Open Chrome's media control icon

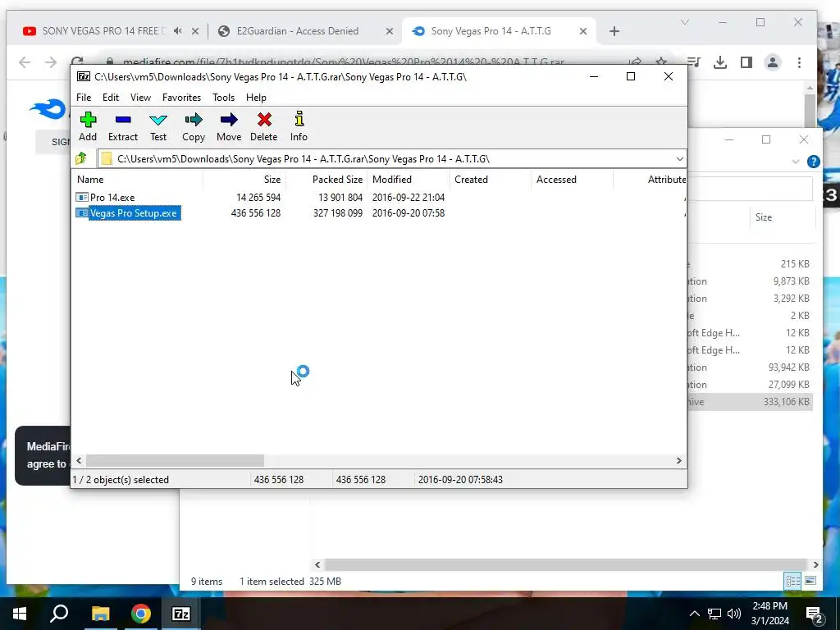click(694, 62)
